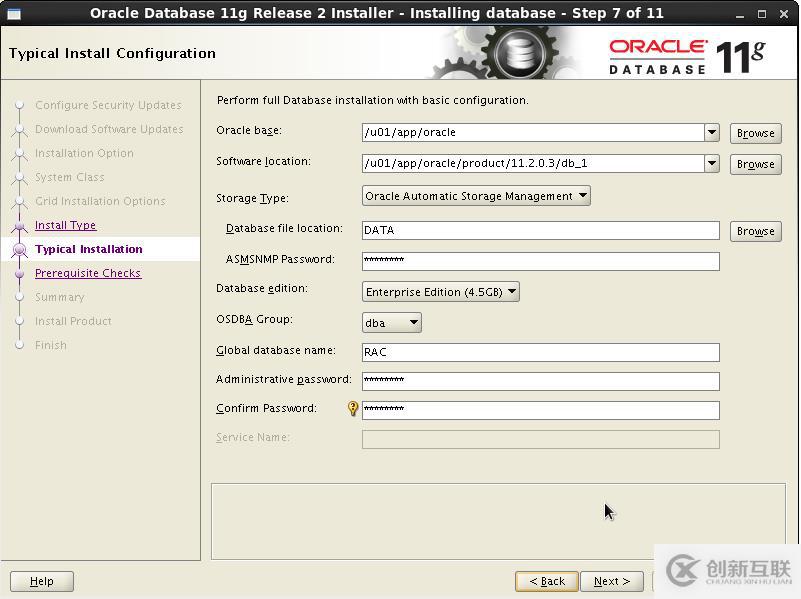Open the Oracle base dropdown arrow
The width and height of the screenshot is (801, 599).
click(x=711, y=133)
